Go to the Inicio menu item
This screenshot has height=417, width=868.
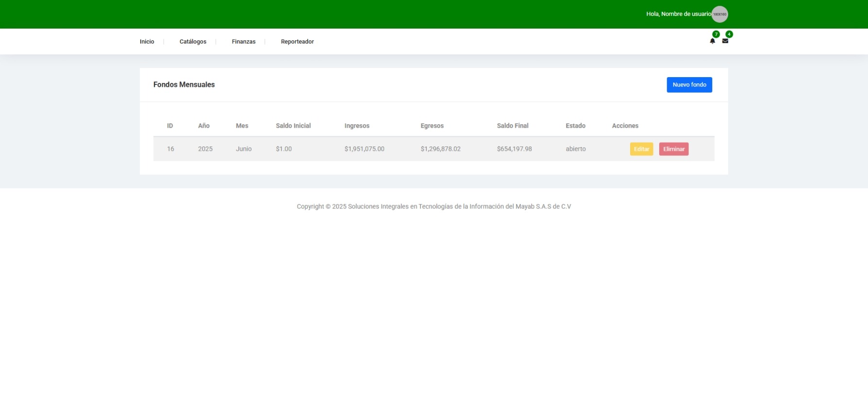point(147,42)
